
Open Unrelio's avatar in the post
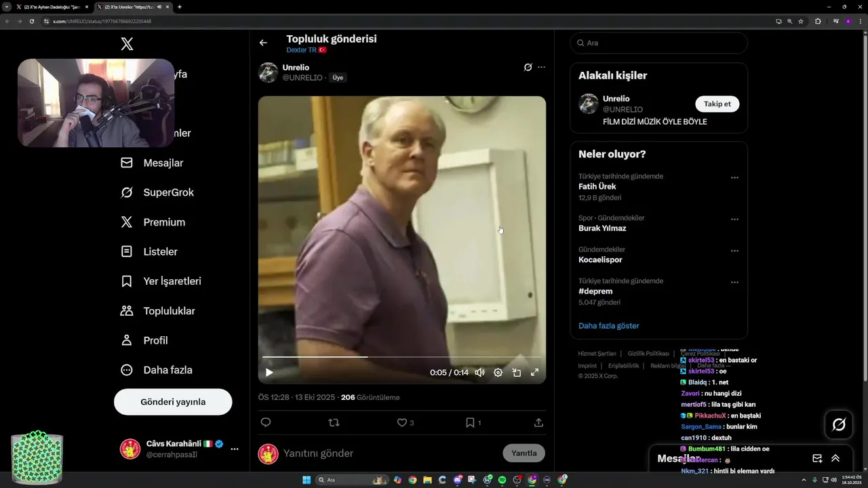[268, 73]
